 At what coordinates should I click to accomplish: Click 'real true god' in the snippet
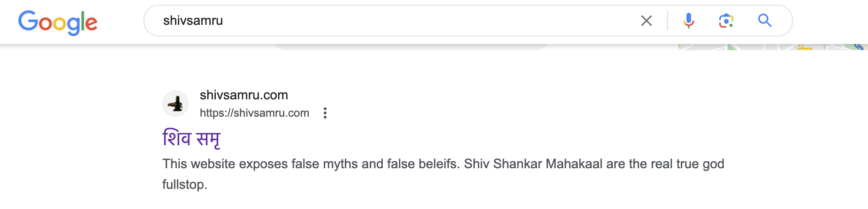[x=686, y=164]
